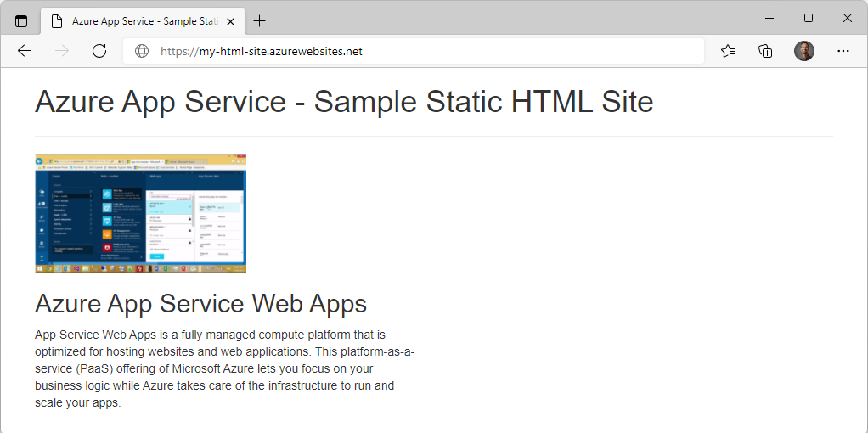Go back to the previous page
This screenshot has height=433, width=868.
(x=25, y=51)
